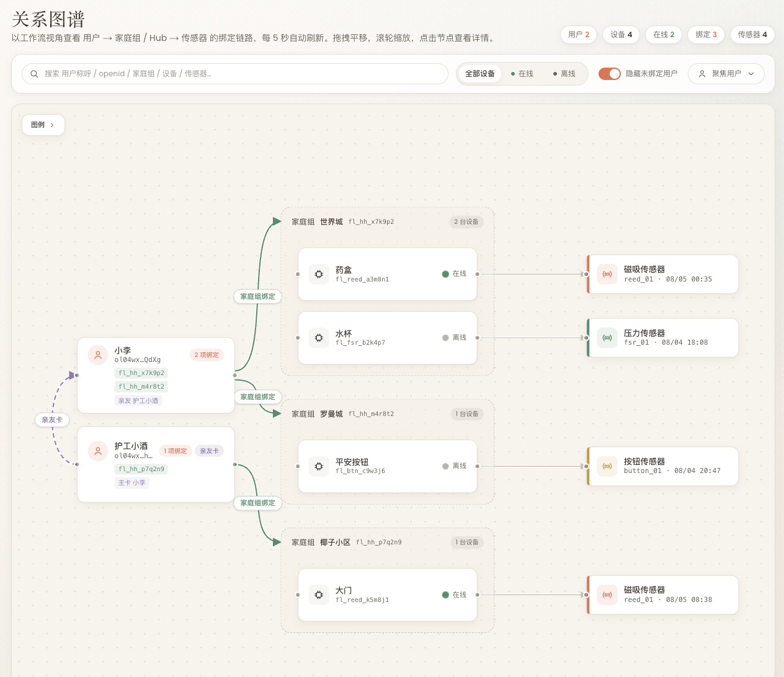Open the 聚焦用户 dropdown

726,74
